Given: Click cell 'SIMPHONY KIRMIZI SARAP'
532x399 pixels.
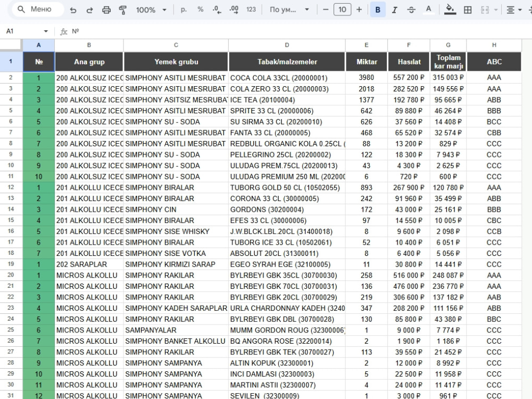Looking at the screenshot, I should click(176, 264).
